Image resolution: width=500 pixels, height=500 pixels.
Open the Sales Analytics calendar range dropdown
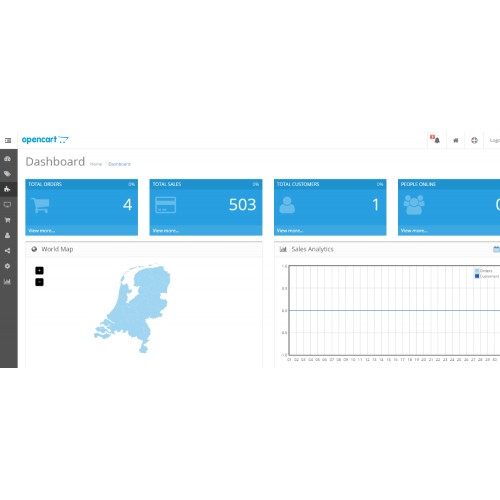tap(496, 249)
